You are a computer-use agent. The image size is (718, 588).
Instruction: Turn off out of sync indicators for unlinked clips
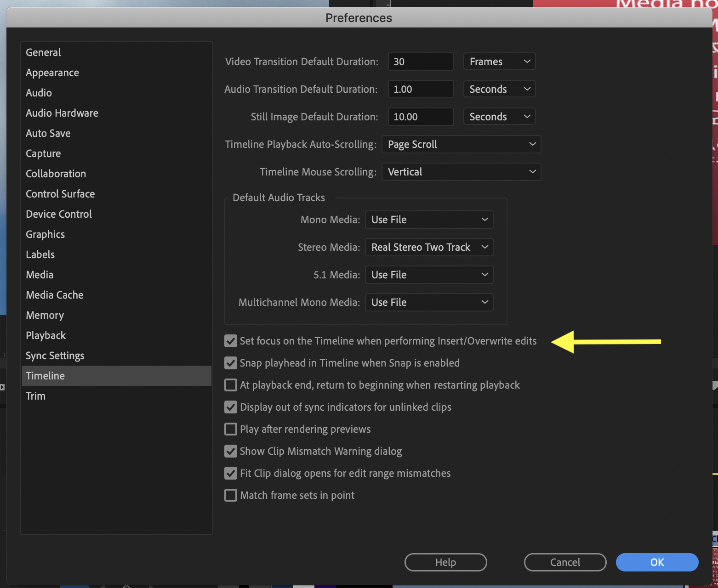click(230, 407)
